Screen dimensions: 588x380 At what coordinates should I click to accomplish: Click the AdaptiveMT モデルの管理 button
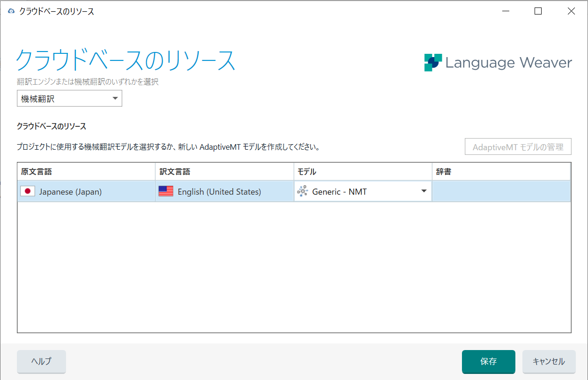pos(518,146)
